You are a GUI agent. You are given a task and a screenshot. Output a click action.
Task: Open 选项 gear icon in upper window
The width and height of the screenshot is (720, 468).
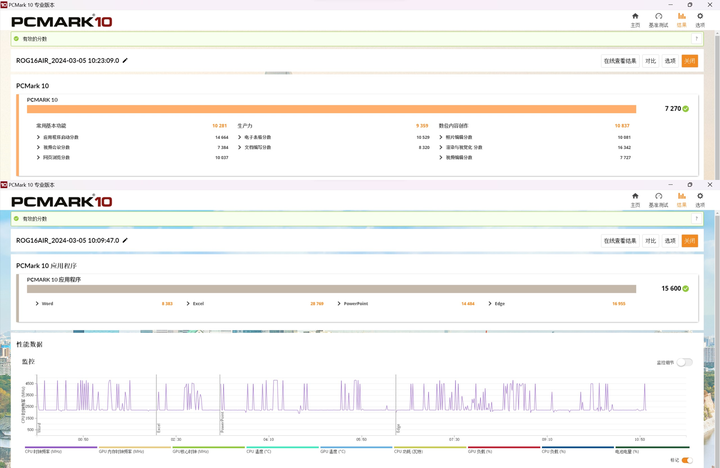click(x=700, y=20)
